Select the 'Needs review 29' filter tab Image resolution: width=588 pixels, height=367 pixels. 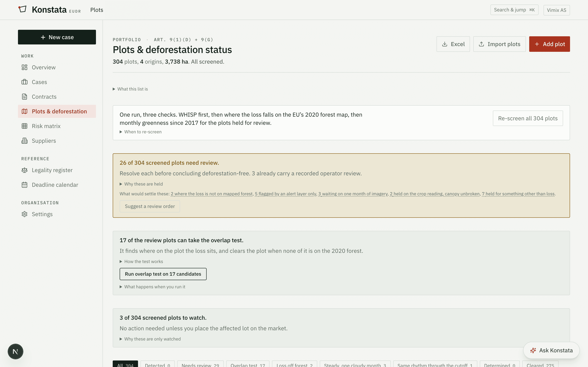[x=200, y=365]
